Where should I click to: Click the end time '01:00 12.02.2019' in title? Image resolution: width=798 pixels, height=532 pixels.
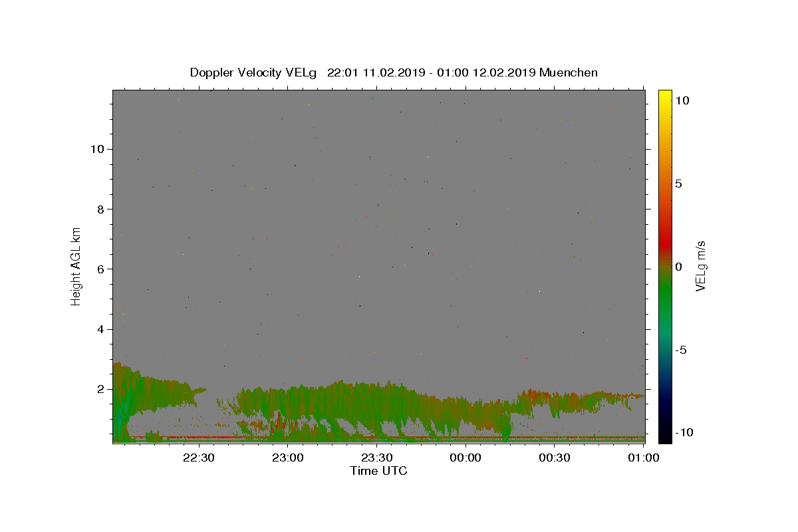pos(487,72)
